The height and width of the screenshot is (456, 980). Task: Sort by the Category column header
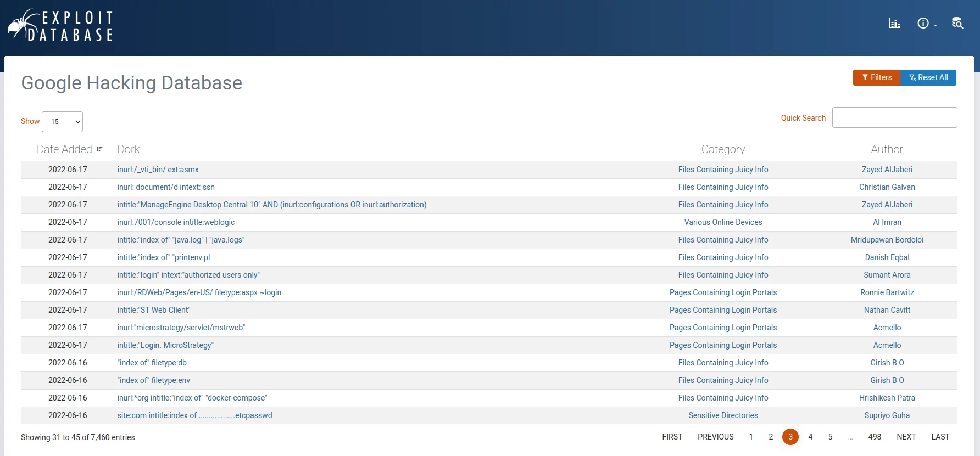coord(723,149)
